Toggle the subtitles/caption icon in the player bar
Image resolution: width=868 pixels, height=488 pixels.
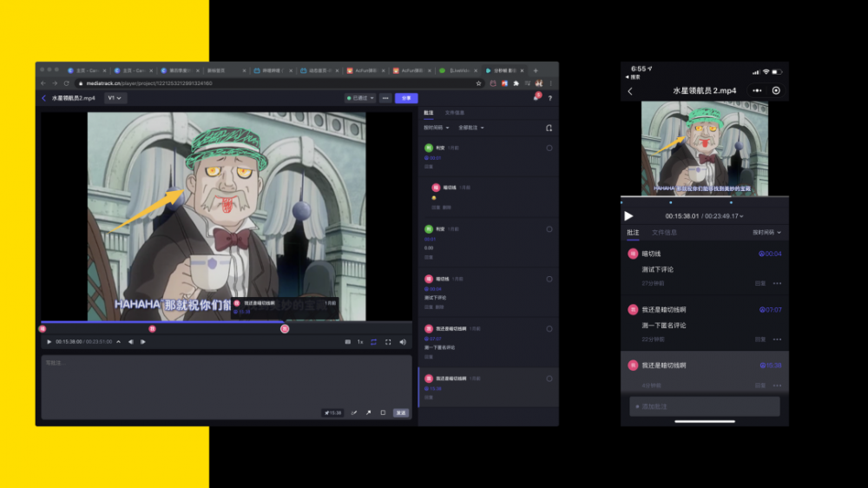point(348,342)
